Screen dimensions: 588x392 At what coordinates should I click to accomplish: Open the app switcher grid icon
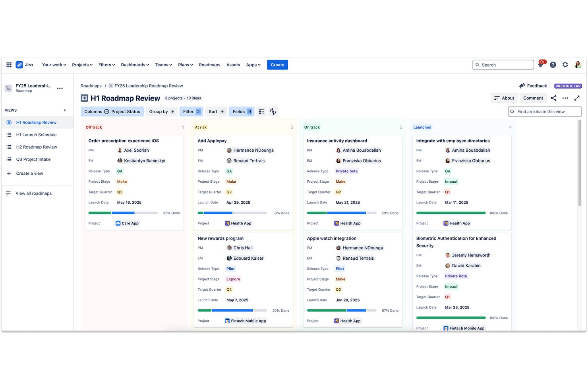(9, 65)
